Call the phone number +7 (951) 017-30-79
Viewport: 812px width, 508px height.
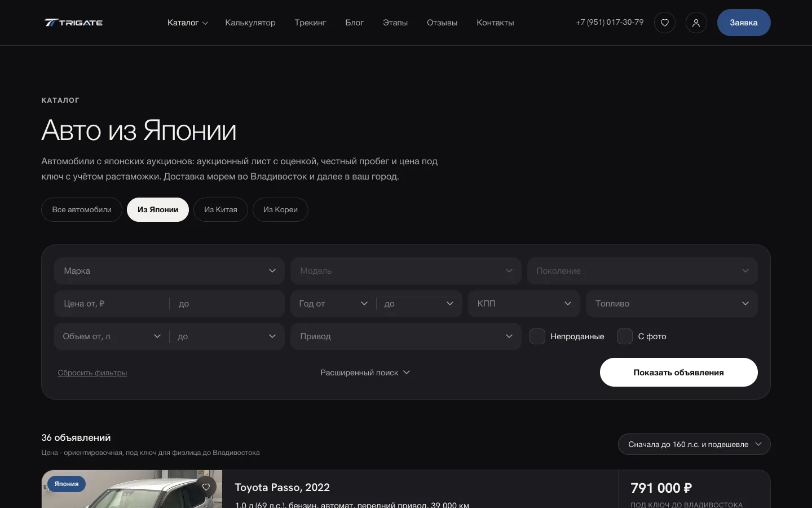click(610, 22)
